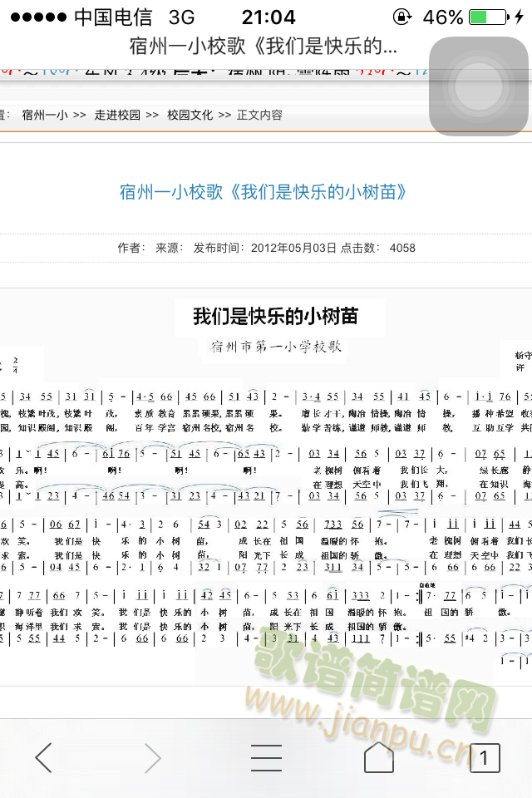Tap the page title in the address bar

coord(264,46)
